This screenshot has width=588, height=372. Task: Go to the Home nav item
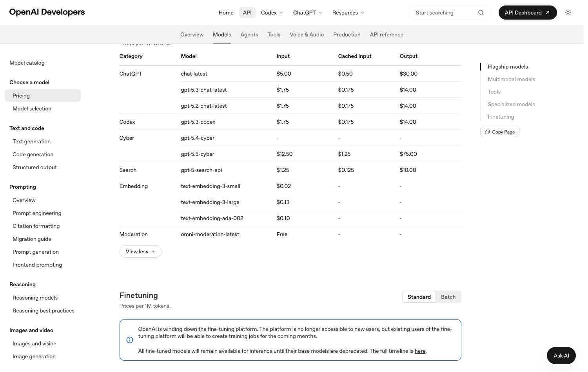pos(226,13)
